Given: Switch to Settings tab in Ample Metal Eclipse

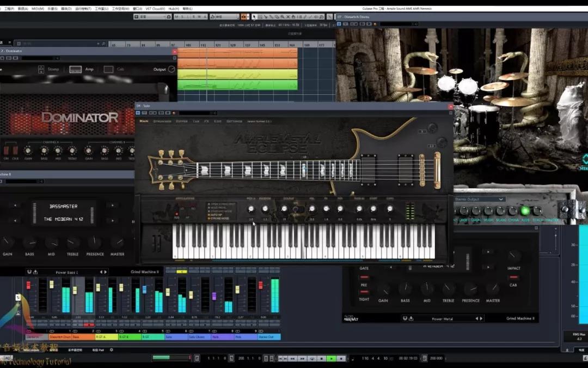Looking at the screenshot, I should (x=234, y=121).
